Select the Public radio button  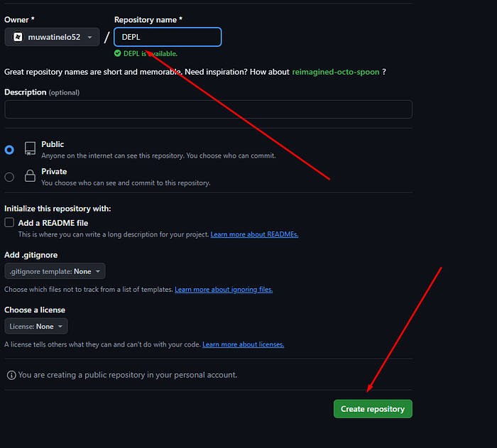[x=9, y=150]
